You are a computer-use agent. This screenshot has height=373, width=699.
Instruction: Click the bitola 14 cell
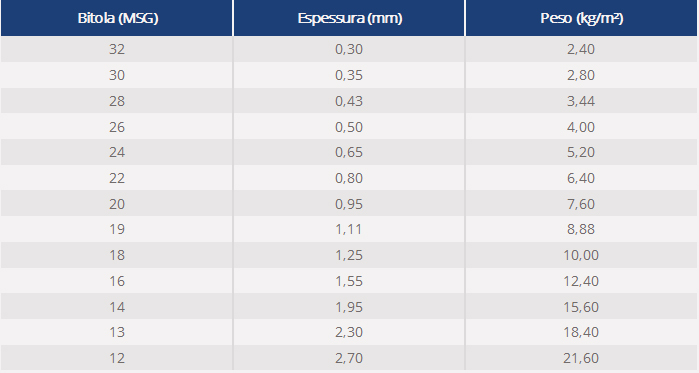coord(117,307)
